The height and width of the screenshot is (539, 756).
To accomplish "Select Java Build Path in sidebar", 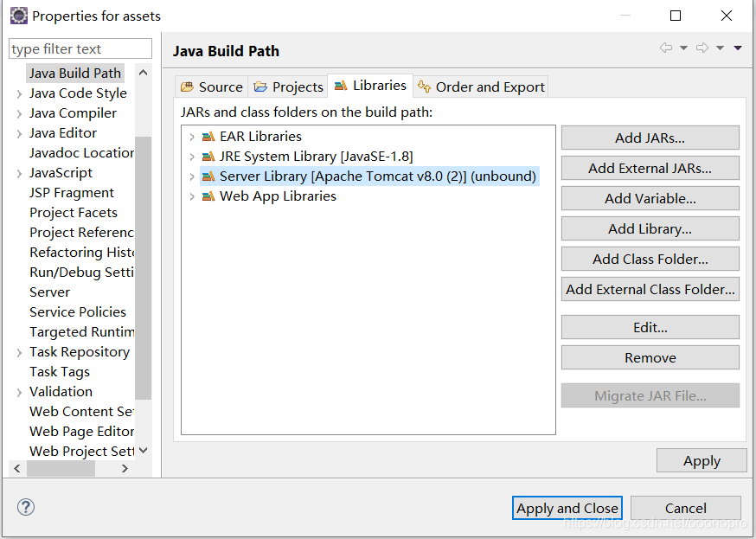I will (74, 74).
